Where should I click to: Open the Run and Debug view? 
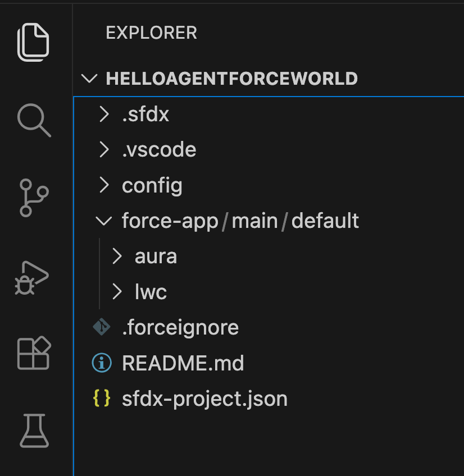coord(33,276)
